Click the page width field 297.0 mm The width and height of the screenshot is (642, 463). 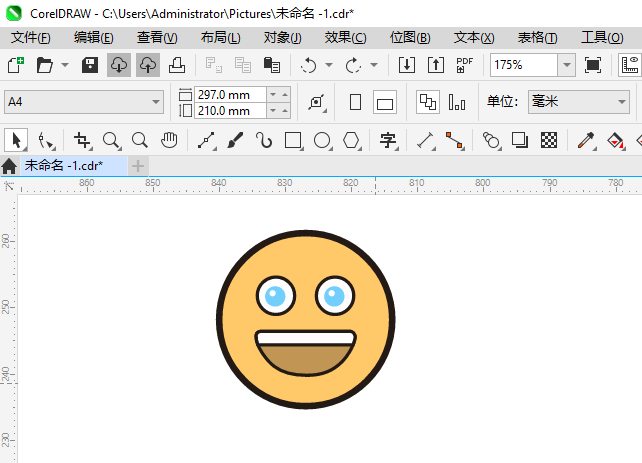click(230, 94)
